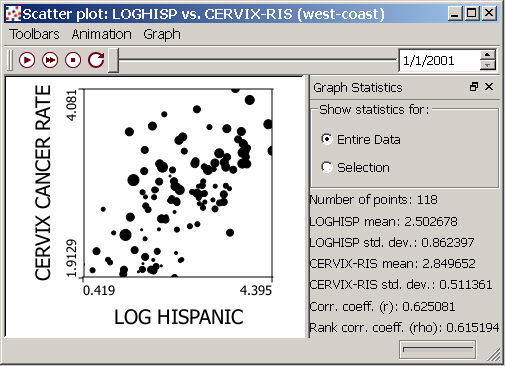Click the window resize grip corner
Image resolution: width=505 pixels, height=366 pixels.
(x=494, y=355)
